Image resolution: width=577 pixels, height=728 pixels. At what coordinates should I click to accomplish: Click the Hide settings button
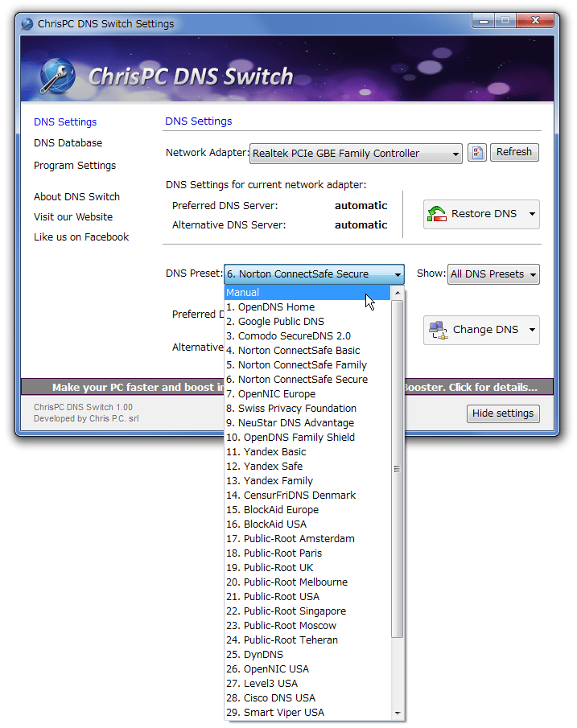point(503,413)
